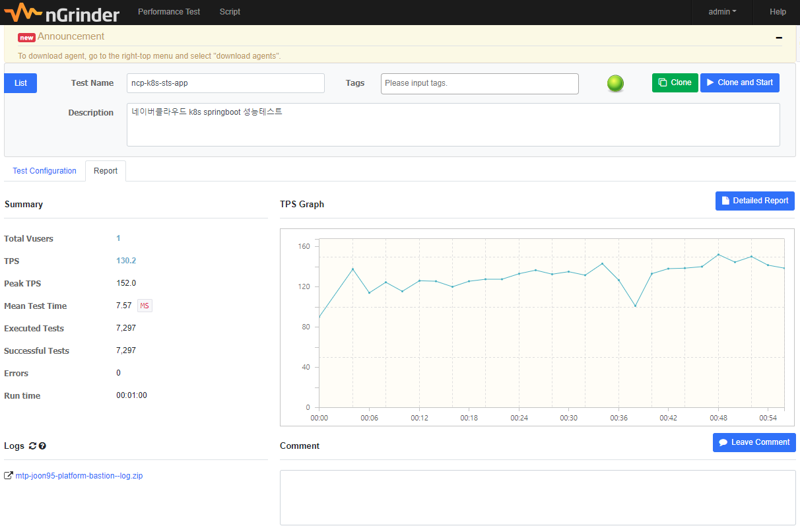Focus the Test Name input field

pos(226,83)
